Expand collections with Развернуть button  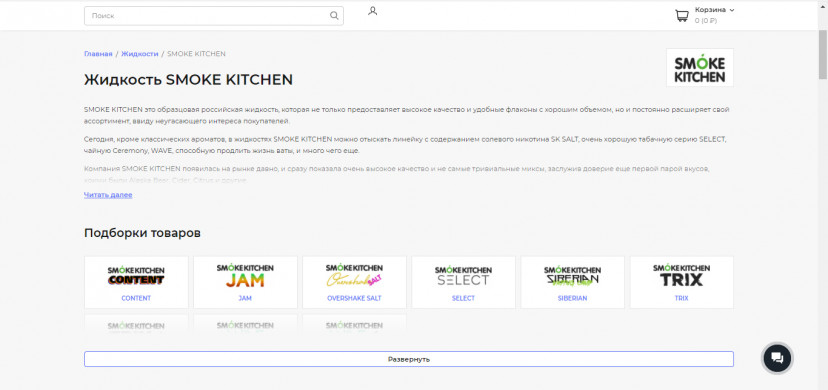pos(409,359)
